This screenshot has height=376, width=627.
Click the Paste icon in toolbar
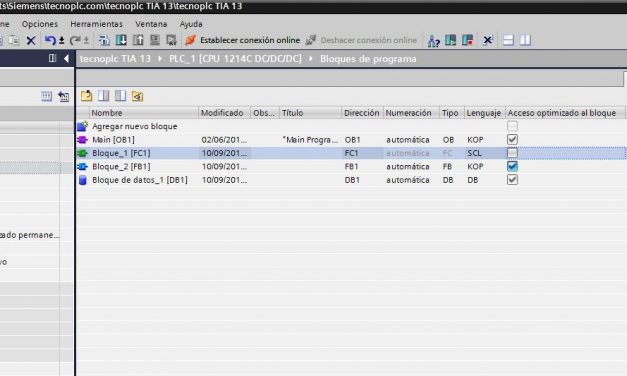point(14,40)
